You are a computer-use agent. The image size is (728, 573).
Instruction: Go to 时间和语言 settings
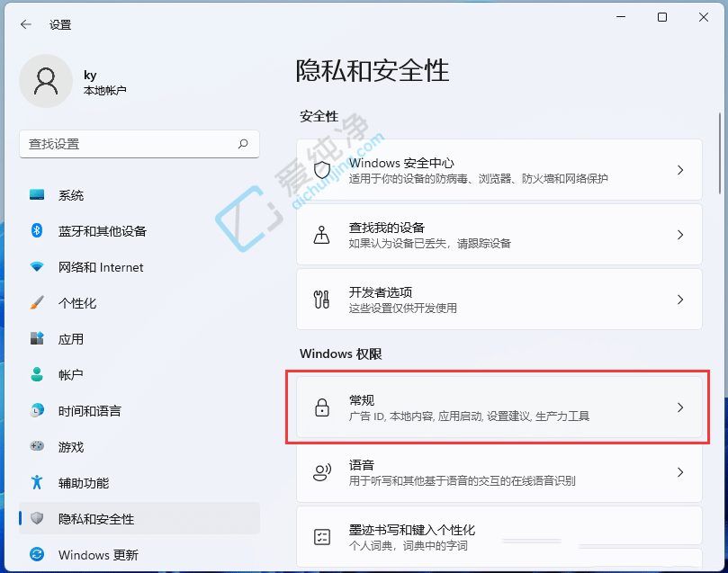coord(139,411)
